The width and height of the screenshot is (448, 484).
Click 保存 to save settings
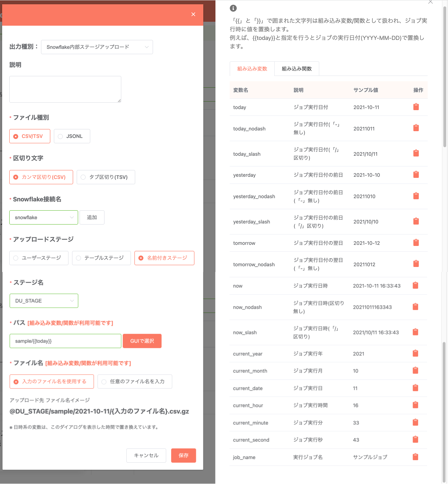(x=184, y=455)
